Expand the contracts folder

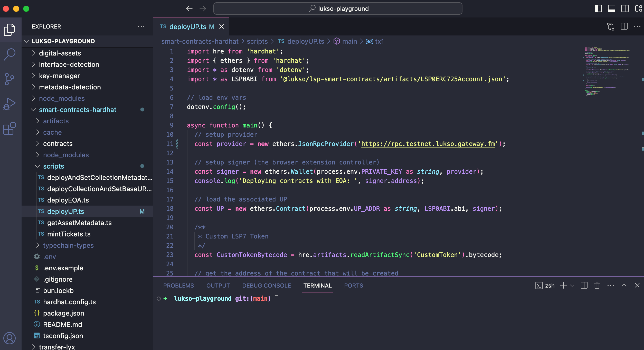click(x=87, y=144)
